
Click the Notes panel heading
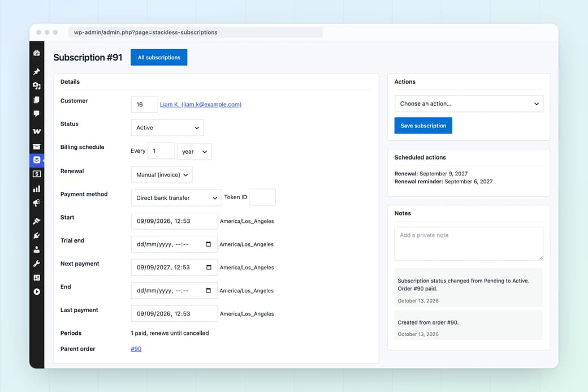(x=403, y=213)
